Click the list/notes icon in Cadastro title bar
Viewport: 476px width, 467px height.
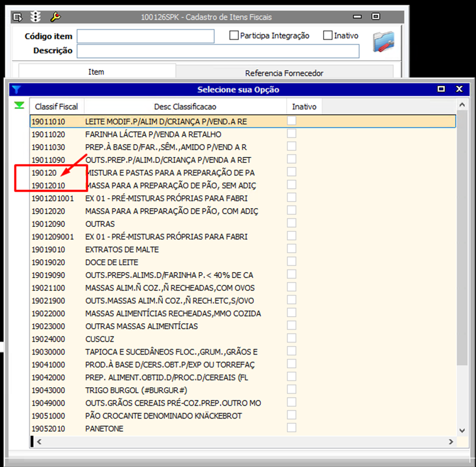pyautogui.click(x=17, y=17)
